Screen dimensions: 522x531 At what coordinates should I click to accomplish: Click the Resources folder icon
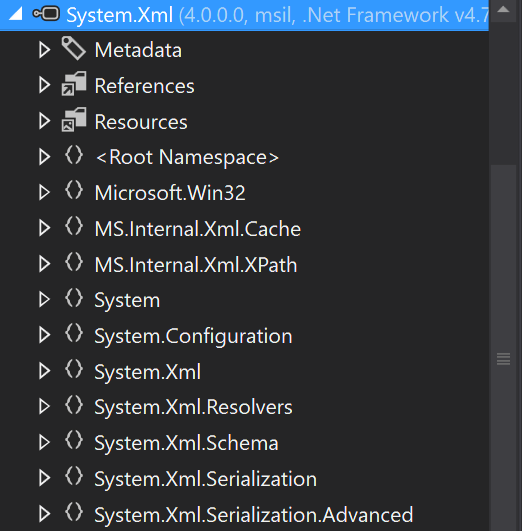click(x=74, y=120)
